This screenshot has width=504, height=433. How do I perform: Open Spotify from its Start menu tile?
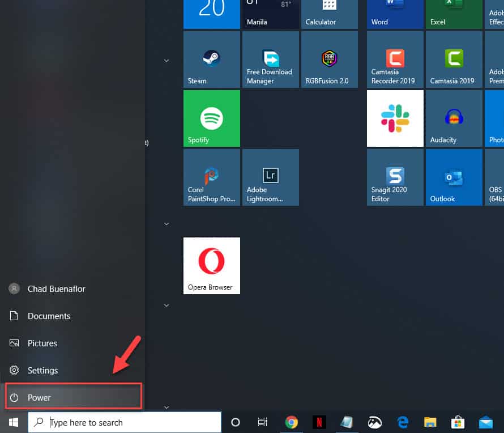pos(211,118)
